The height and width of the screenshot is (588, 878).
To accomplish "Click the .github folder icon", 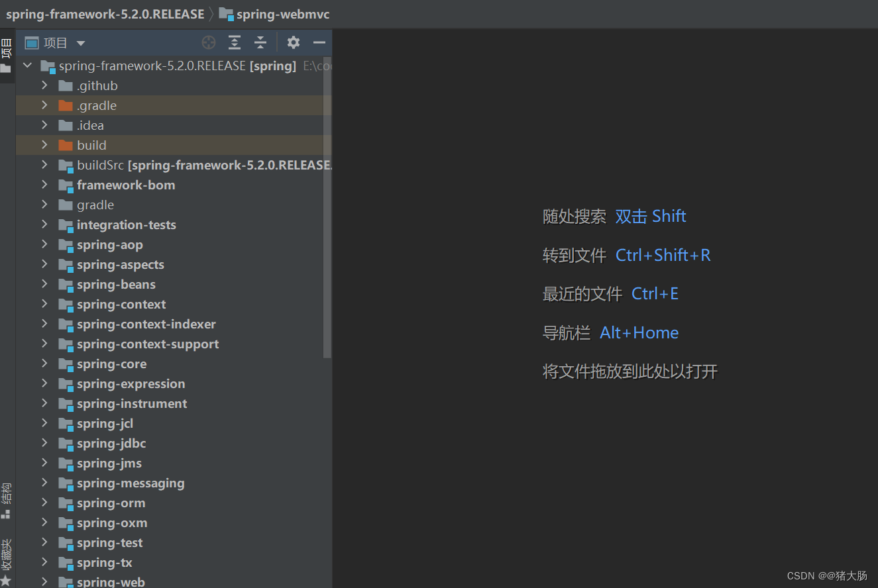I will point(65,85).
